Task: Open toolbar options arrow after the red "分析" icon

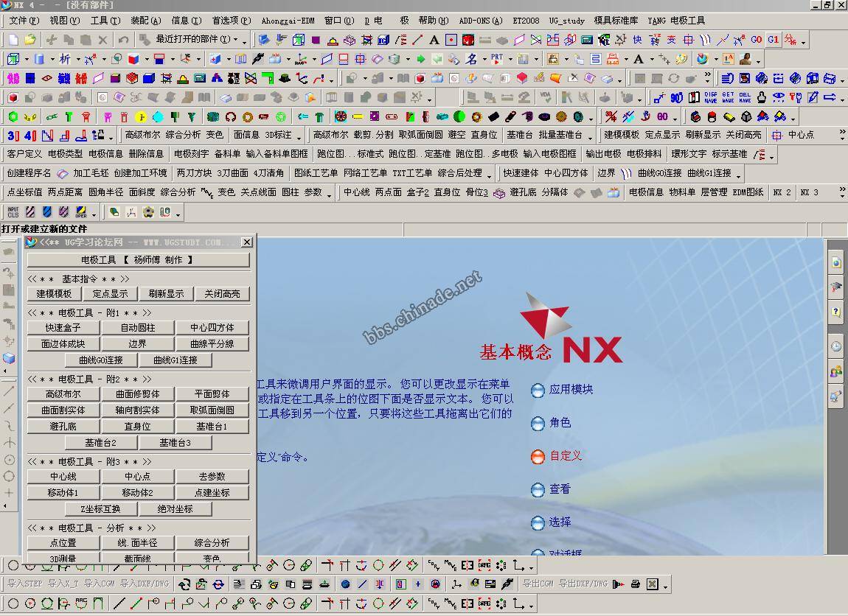Action: point(803,42)
